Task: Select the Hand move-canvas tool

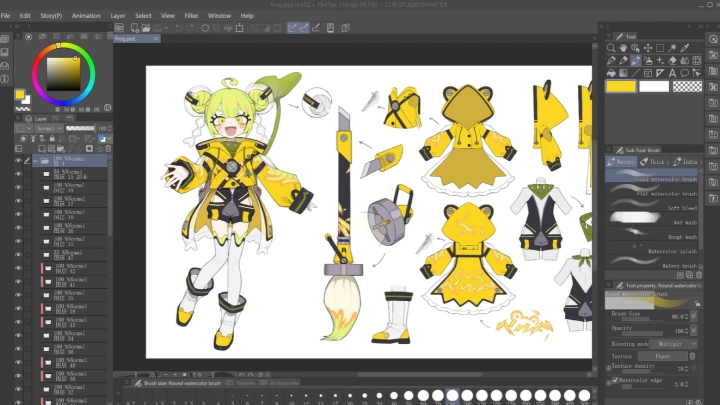Action: click(x=623, y=48)
